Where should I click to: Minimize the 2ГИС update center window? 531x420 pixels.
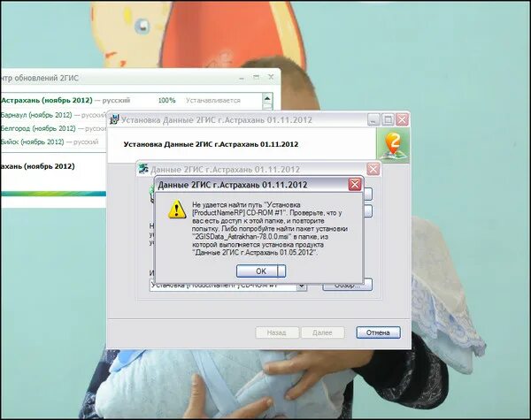[x=242, y=78]
